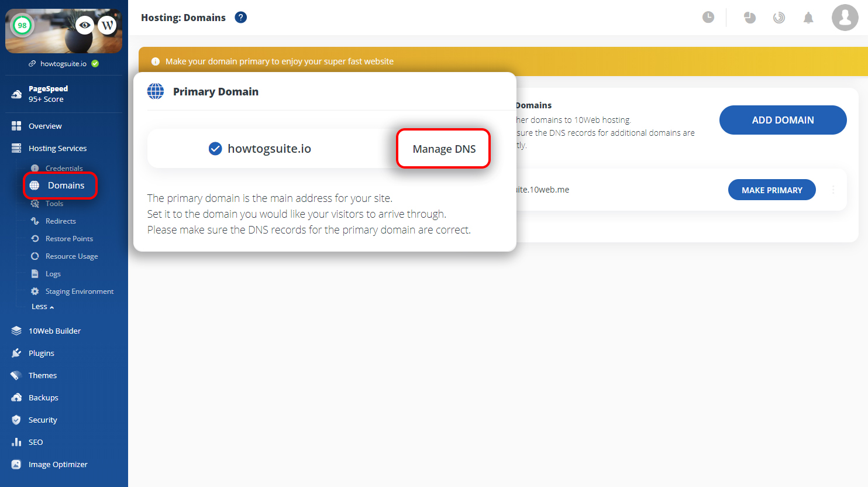The width and height of the screenshot is (868, 487).
Task: Click the Resource Usage circle icon
Action: click(35, 256)
